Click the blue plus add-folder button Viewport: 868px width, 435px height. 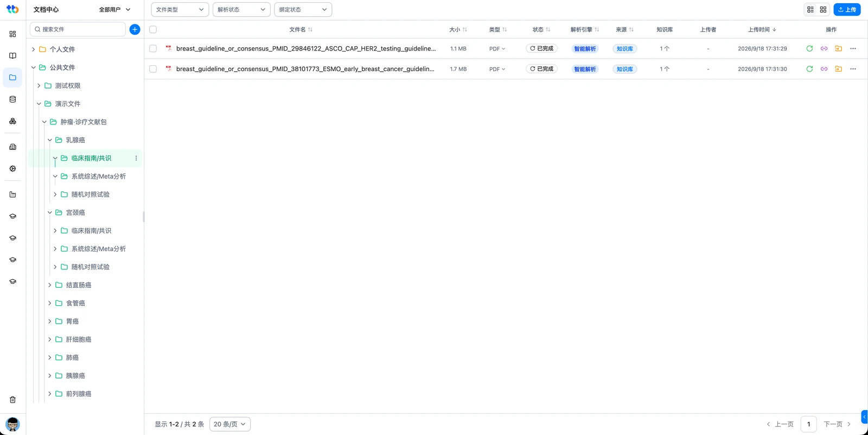click(x=135, y=29)
